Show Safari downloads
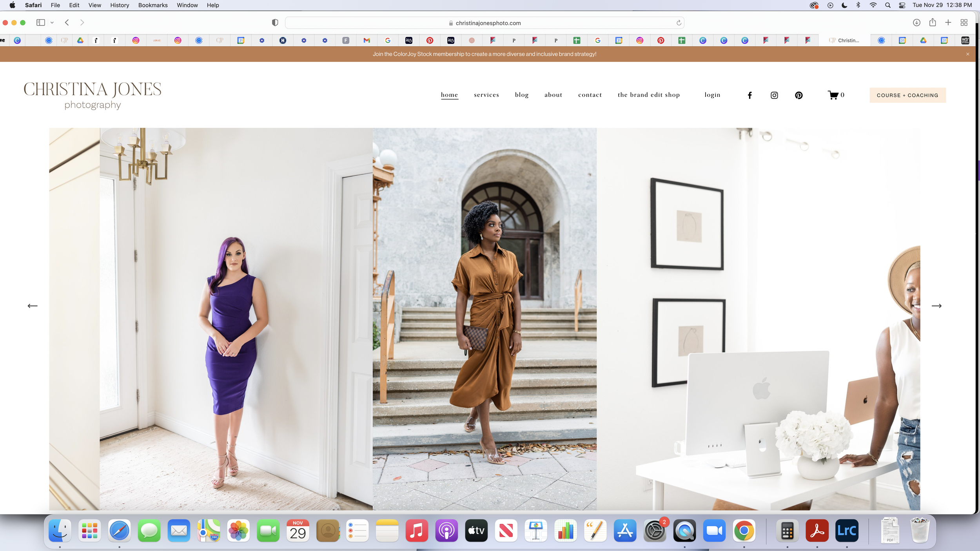The image size is (980, 551). point(916,23)
